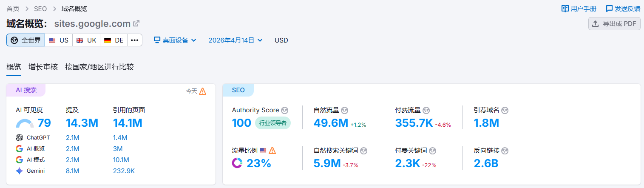Viewport: 644px width, 188px height.
Task: Click the Authority Score value 100
Action: 242,123
